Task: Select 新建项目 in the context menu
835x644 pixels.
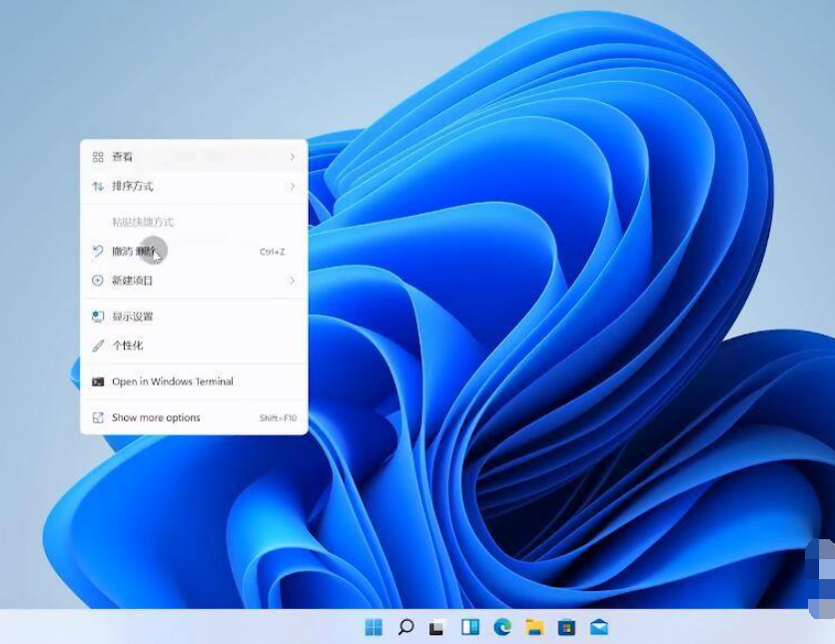Action: 194,280
